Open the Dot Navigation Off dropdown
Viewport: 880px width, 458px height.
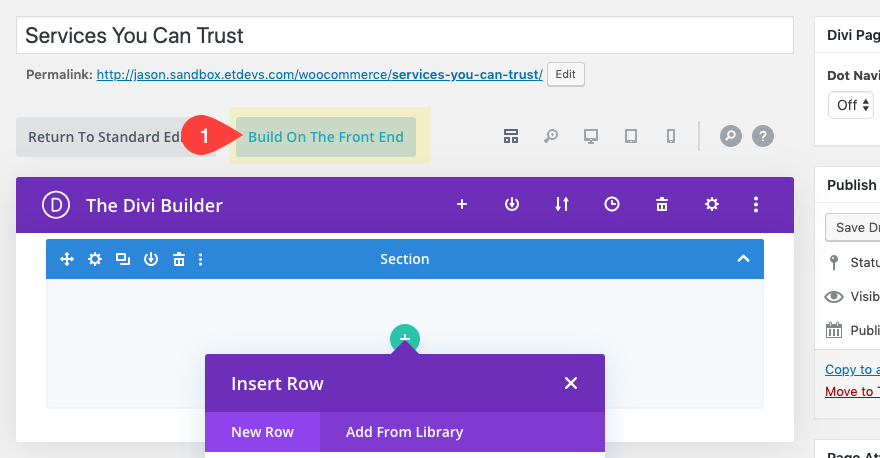(853, 104)
